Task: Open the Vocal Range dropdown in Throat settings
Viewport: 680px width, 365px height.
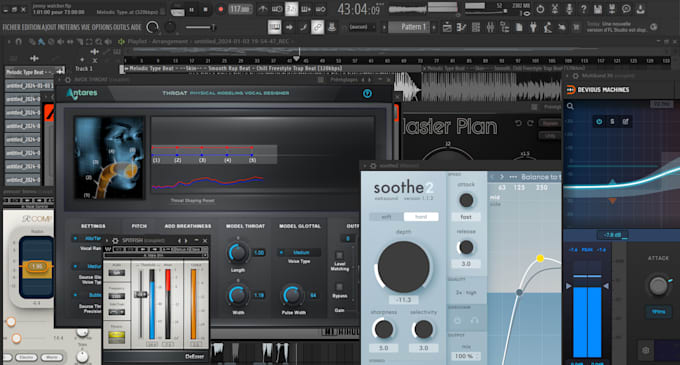Action: click(x=88, y=239)
